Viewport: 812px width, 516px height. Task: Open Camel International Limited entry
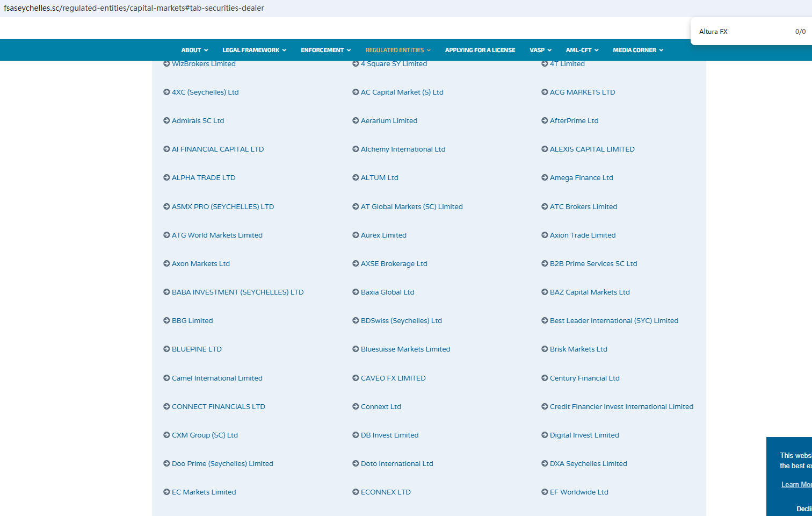point(217,378)
